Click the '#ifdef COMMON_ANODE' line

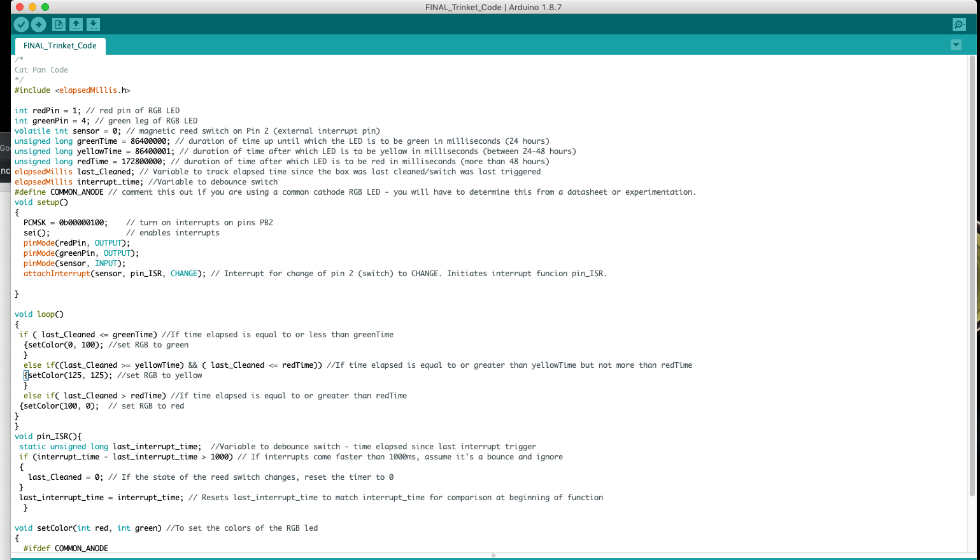tap(66, 549)
